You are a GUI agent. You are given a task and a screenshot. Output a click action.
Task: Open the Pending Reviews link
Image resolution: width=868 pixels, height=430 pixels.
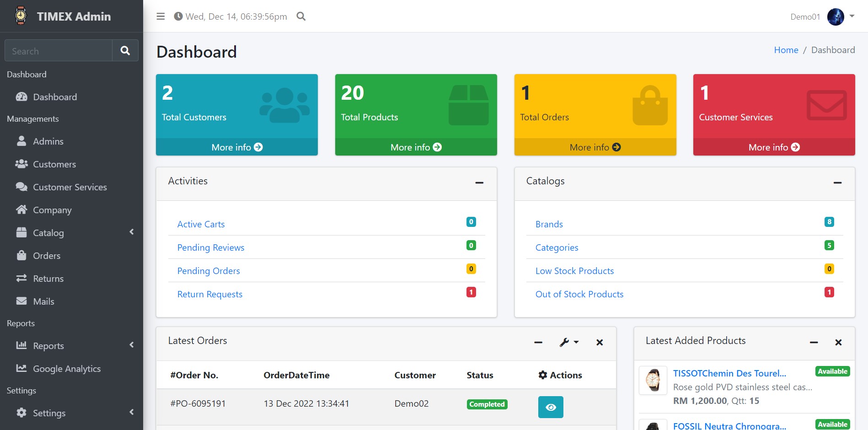pyautogui.click(x=211, y=247)
